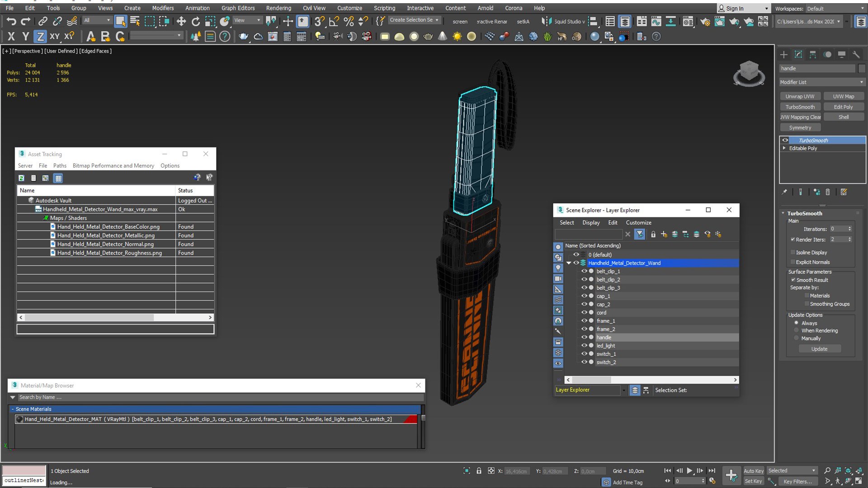The width and height of the screenshot is (868, 488).
Task: Activate the Select Object tool
Action: coord(120,21)
